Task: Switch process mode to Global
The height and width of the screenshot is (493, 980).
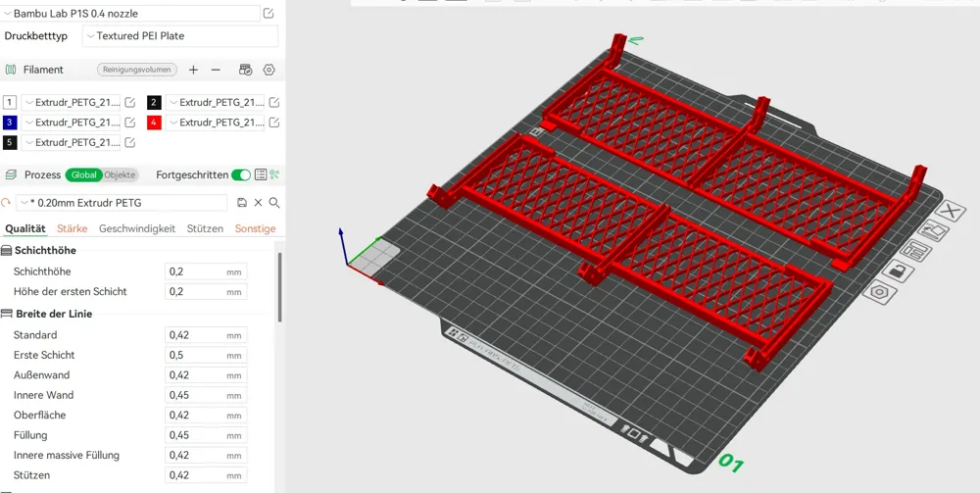Action: (83, 175)
